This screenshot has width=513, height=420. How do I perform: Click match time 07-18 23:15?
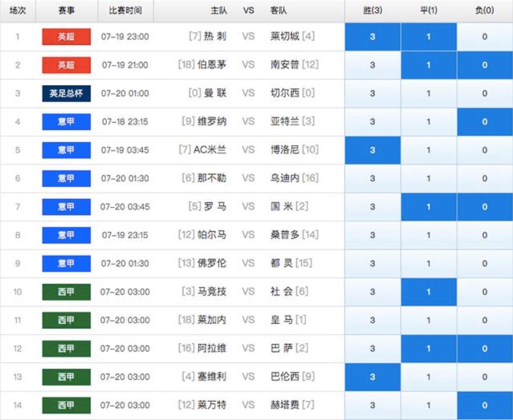(x=125, y=122)
